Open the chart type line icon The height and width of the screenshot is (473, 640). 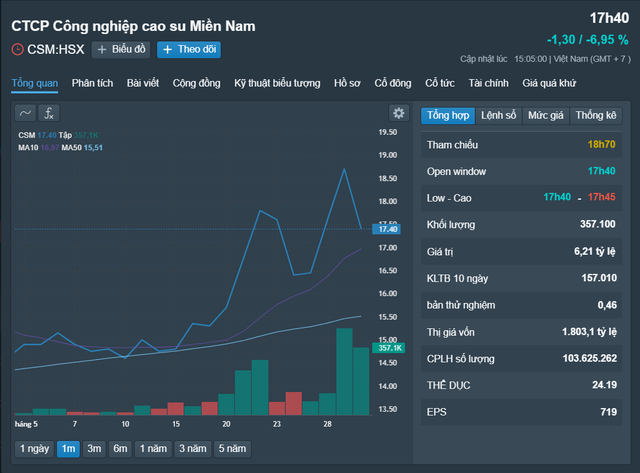[25, 113]
